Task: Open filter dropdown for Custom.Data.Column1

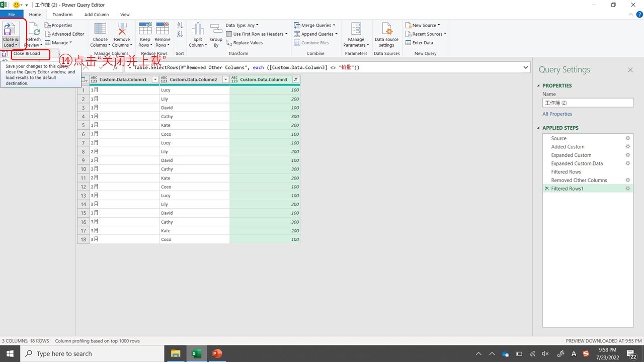Action: (155, 79)
